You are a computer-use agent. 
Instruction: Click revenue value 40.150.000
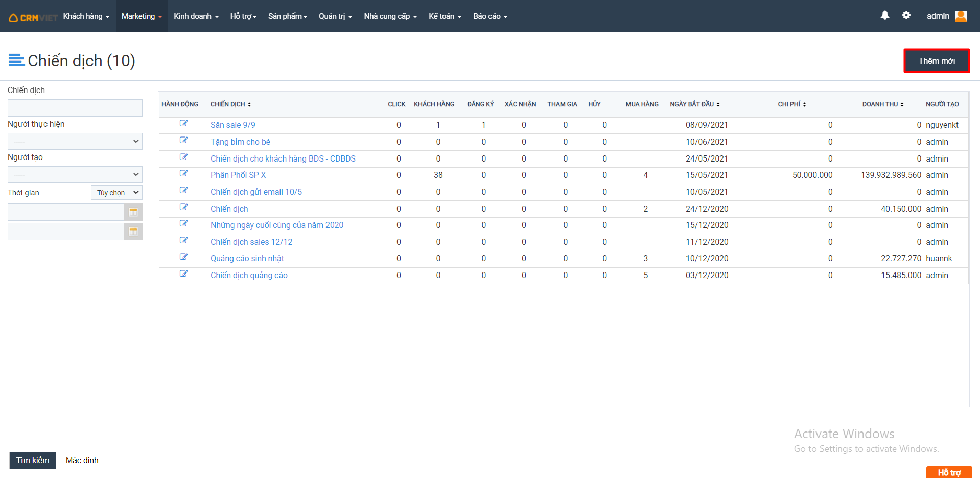pos(901,209)
